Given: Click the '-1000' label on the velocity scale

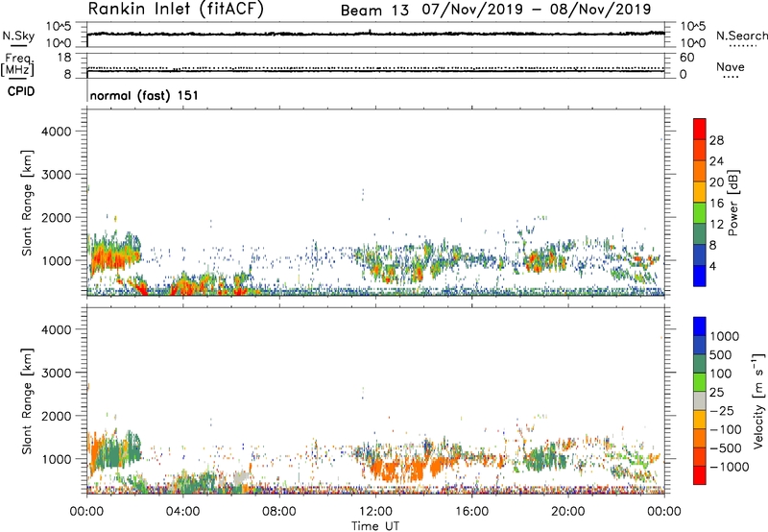Looking at the screenshot, I should [729, 467].
